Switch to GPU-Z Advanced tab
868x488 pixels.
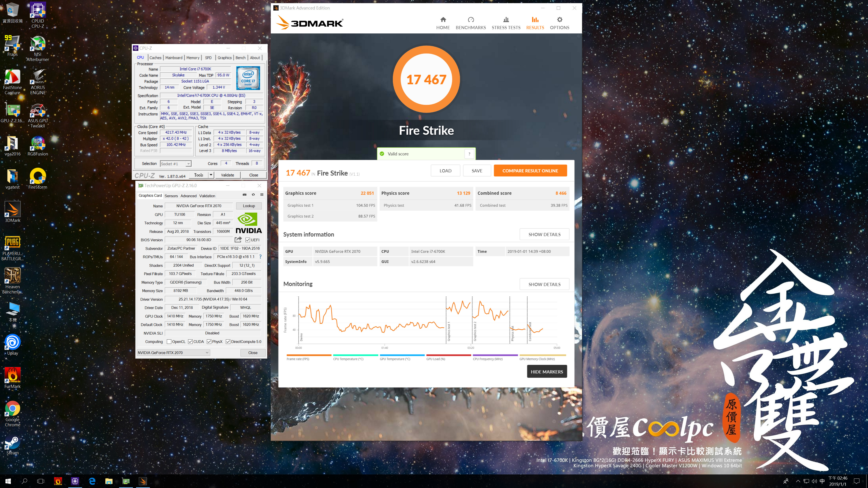(x=188, y=196)
